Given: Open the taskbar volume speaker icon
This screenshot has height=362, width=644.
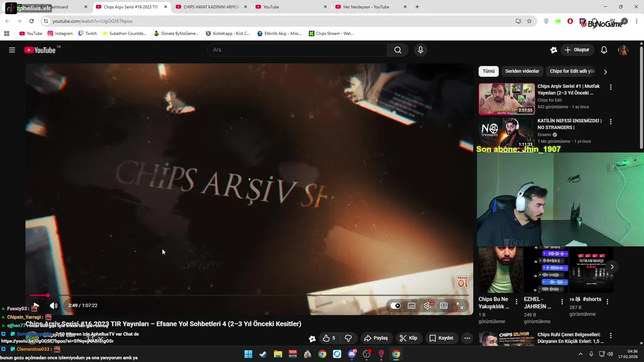Looking at the screenshot, I should pyautogui.click(x=610, y=354).
